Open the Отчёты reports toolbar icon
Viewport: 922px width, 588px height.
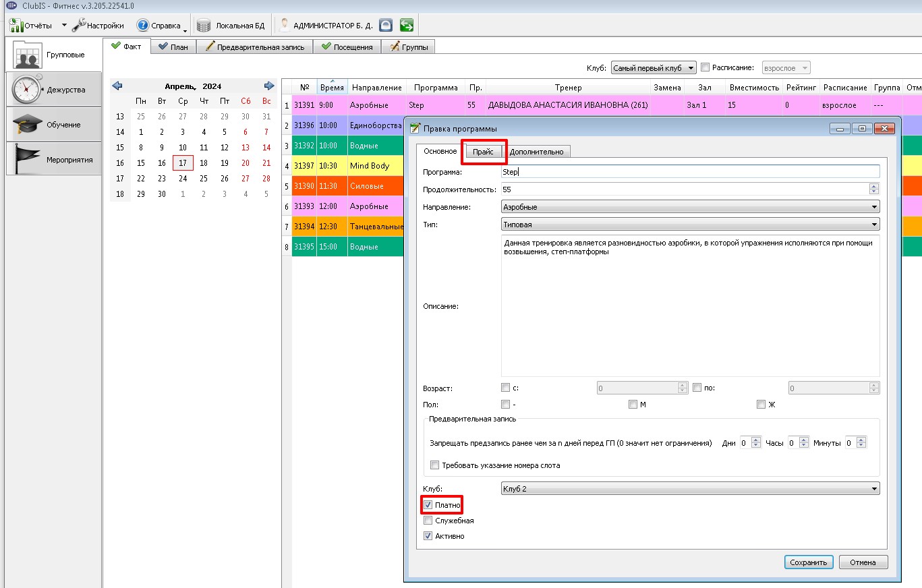coord(16,26)
